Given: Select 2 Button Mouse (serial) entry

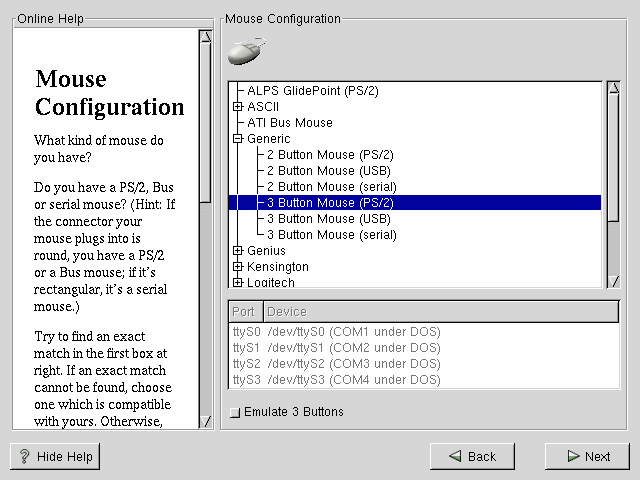Looking at the screenshot, I should (331, 187).
